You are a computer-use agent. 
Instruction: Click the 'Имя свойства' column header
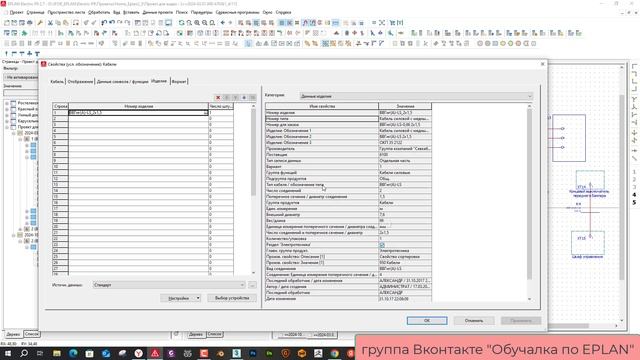point(322,106)
